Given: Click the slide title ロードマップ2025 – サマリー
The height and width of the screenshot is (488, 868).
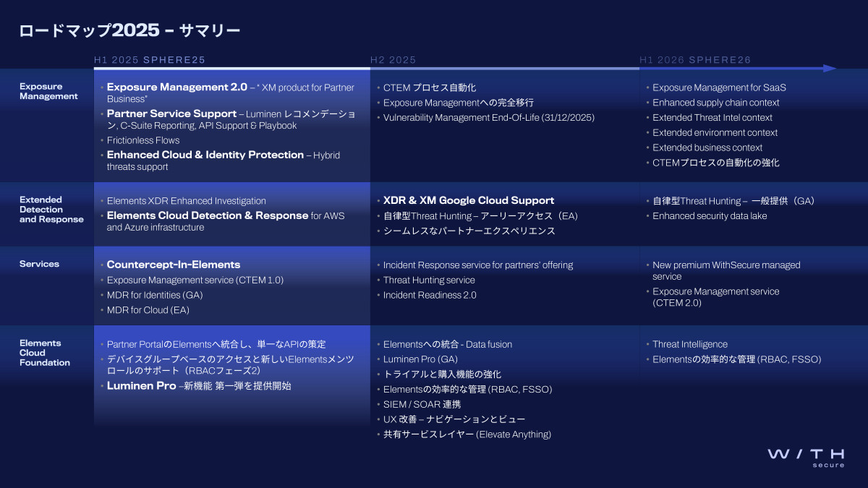Looking at the screenshot, I should click(x=129, y=30).
